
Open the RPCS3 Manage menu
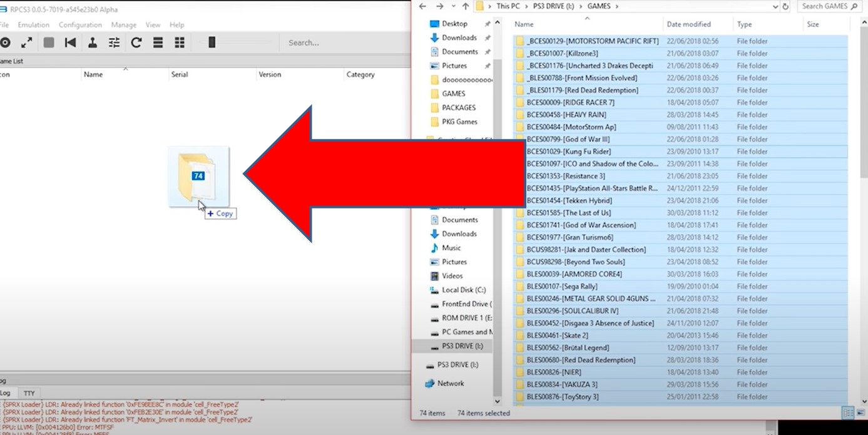124,25
